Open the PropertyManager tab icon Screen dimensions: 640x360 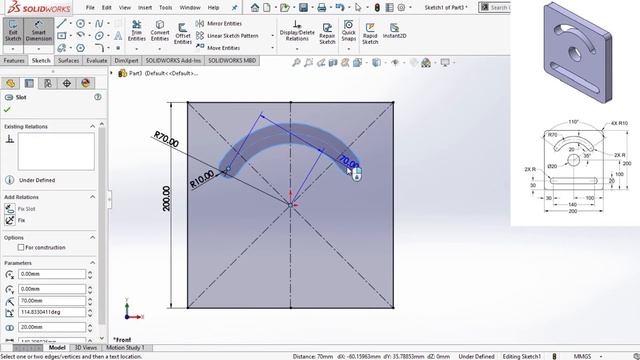pyautogui.click(x=29, y=83)
